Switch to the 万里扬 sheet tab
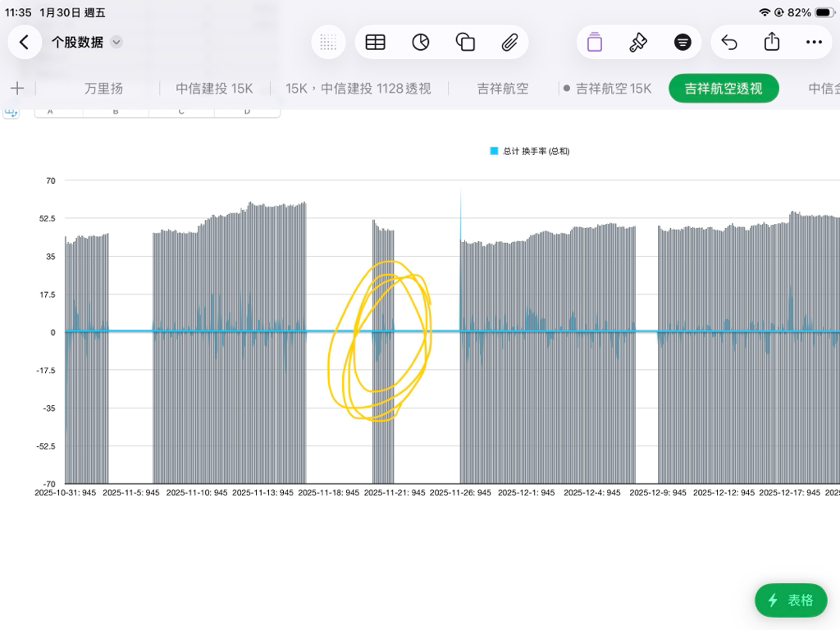Viewport: 840px width, 630px height. [x=103, y=89]
